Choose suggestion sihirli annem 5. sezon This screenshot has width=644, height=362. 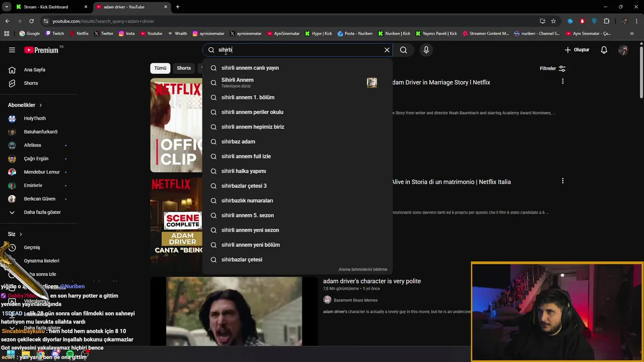point(297,215)
